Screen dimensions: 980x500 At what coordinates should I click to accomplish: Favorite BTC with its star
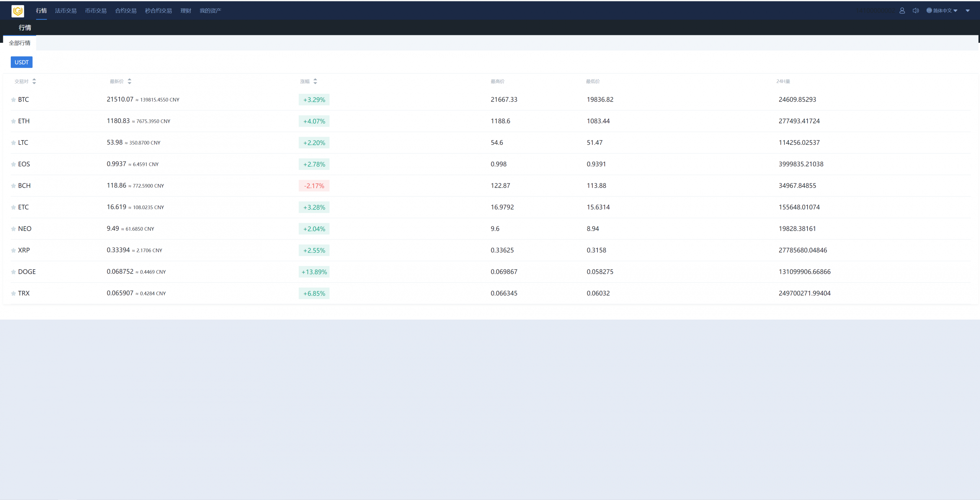tap(13, 100)
